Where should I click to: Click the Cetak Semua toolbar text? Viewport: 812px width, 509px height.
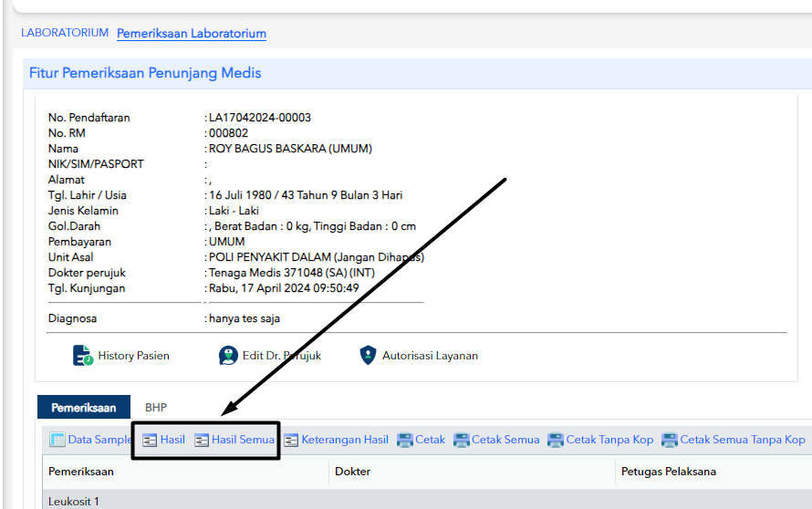(x=505, y=440)
